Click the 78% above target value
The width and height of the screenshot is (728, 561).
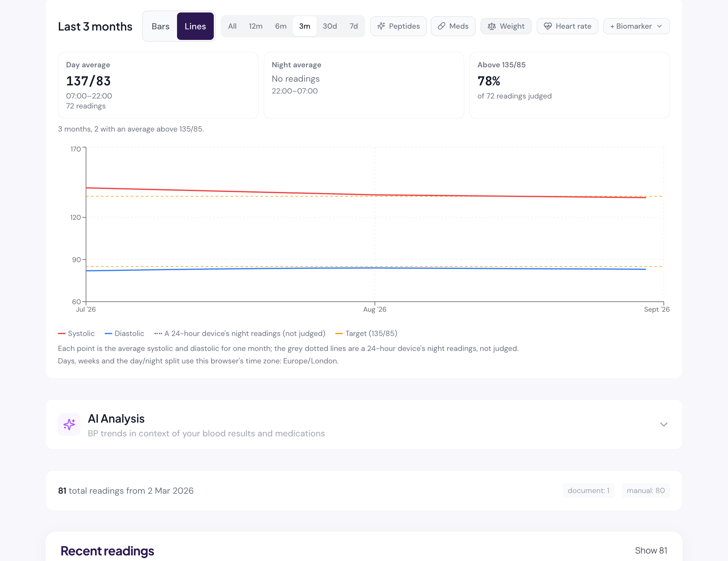tap(489, 81)
